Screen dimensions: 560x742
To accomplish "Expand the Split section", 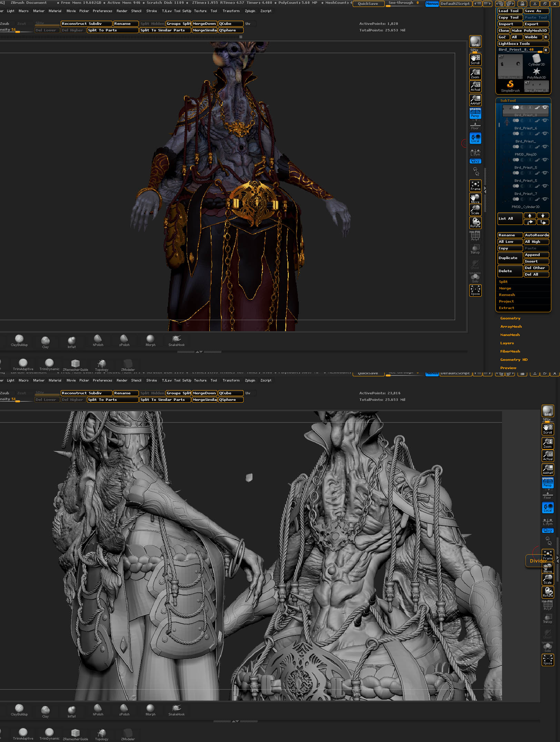I will coord(503,281).
